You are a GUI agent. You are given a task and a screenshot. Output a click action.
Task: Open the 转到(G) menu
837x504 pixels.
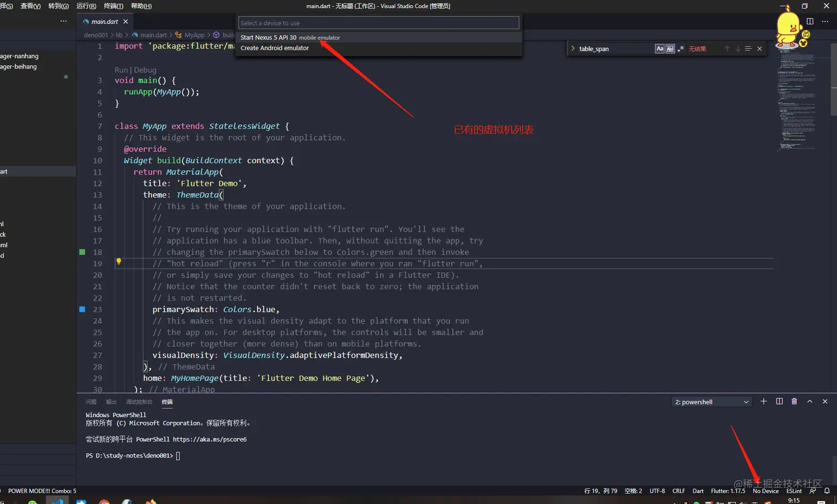58,6
